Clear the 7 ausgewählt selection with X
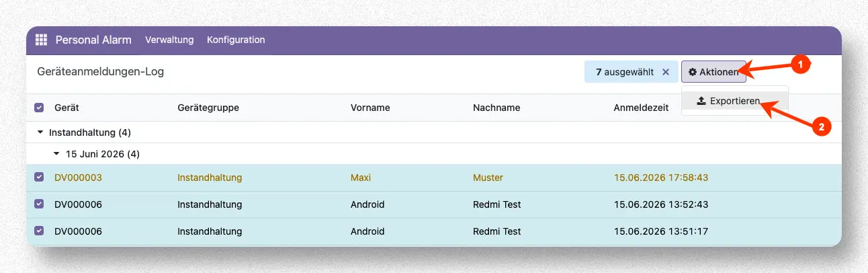The image size is (868, 273). (x=666, y=72)
